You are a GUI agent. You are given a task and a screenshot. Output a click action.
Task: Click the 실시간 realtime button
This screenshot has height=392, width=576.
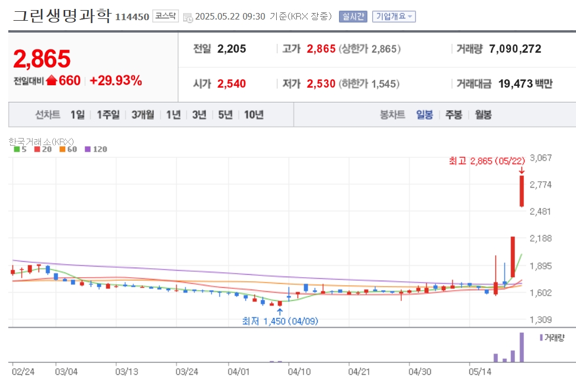tap(353, 17)
